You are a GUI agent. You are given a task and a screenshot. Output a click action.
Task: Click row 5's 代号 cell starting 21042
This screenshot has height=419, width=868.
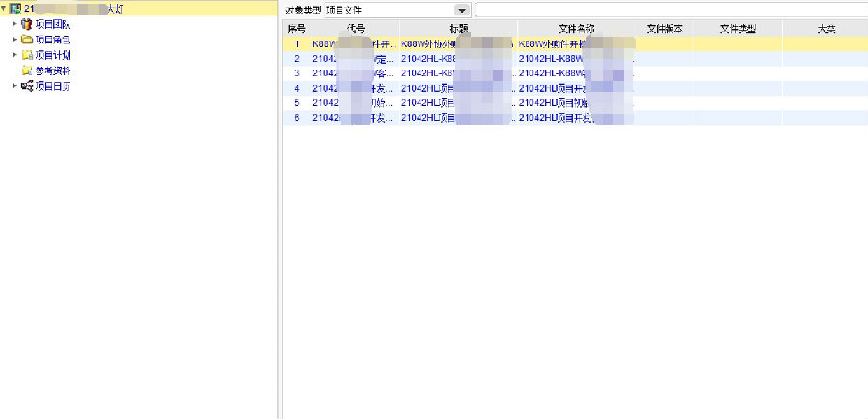click(355, 102)
